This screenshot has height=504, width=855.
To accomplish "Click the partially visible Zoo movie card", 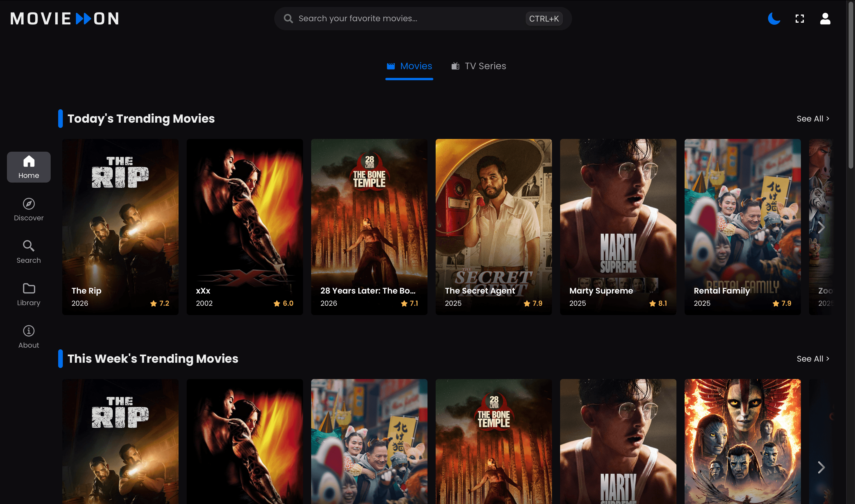I will coord(821,226).
